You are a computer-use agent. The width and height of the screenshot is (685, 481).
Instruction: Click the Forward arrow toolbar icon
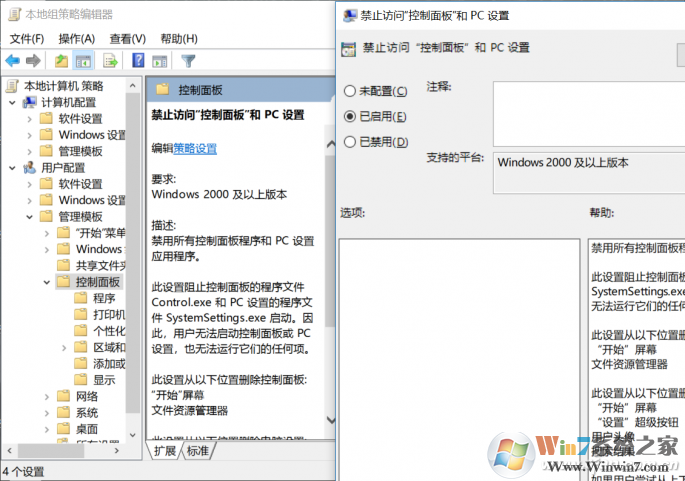pyautogui.click(x=33, y=61)
